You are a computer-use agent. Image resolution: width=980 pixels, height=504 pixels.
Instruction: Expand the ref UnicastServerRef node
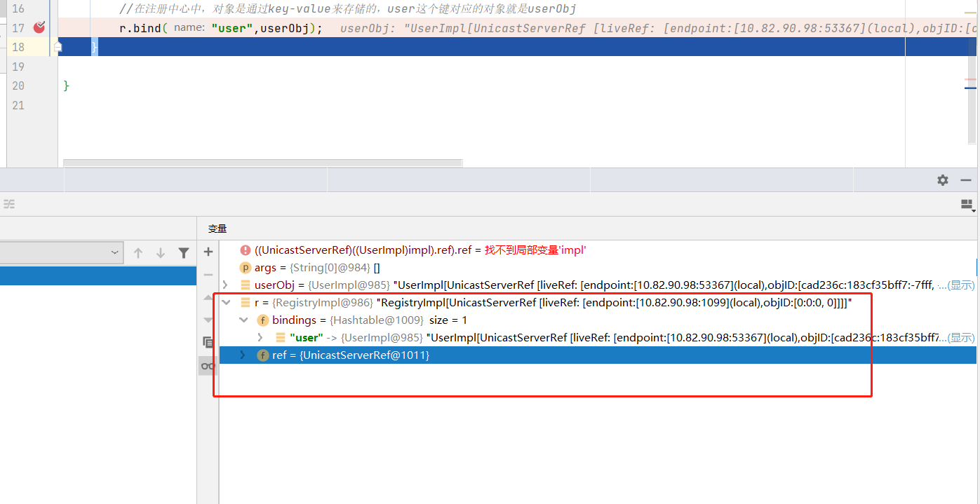(243, 355)
